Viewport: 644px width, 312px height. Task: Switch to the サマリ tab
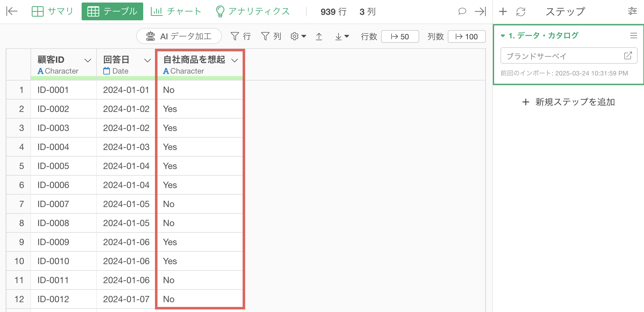pos(52,11)
